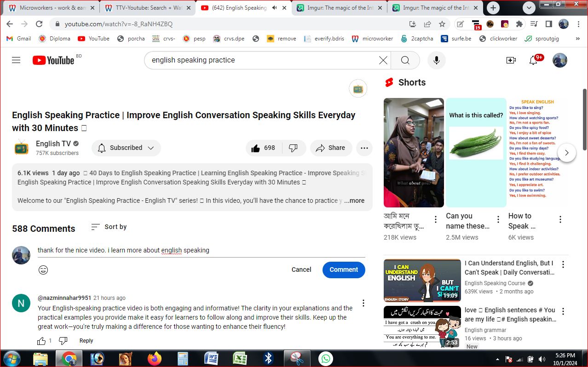Bookmark this page with the star
Viewport: 588px width, 367px height.
[x=442, y=24]
